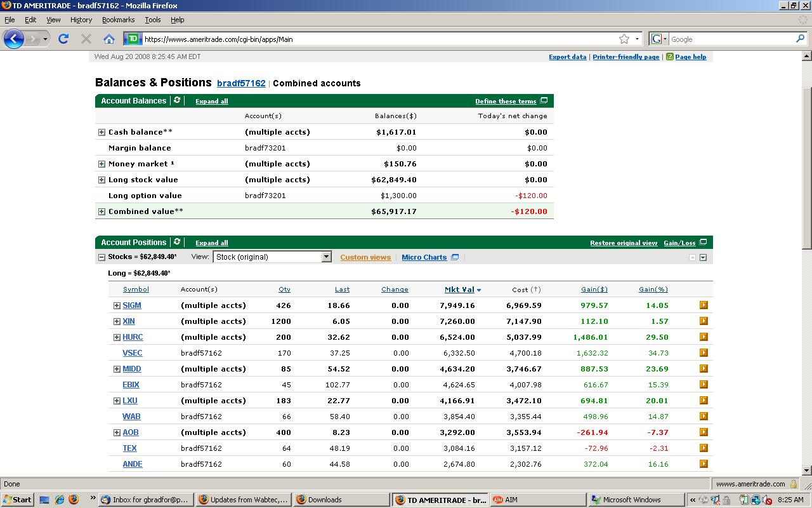Refresh the Account Positions section
The height and width of the screenshot is (508, 812).
[177, 242]
